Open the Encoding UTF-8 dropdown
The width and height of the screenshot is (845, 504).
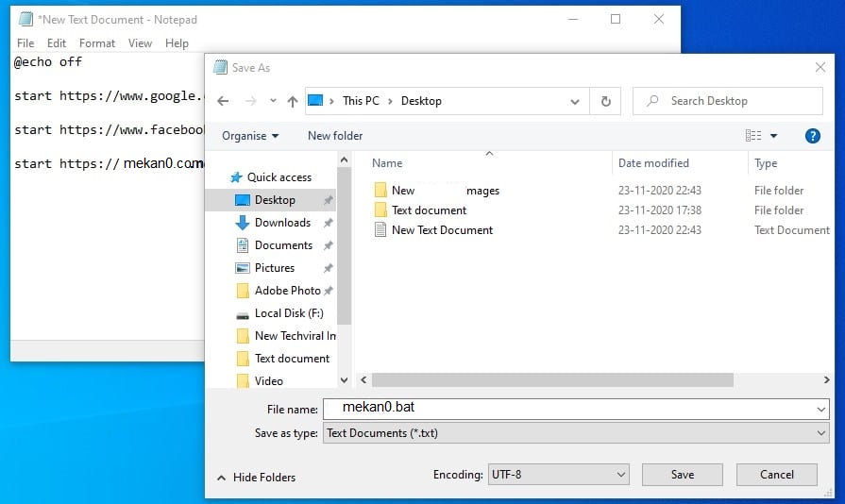point(558,475)
